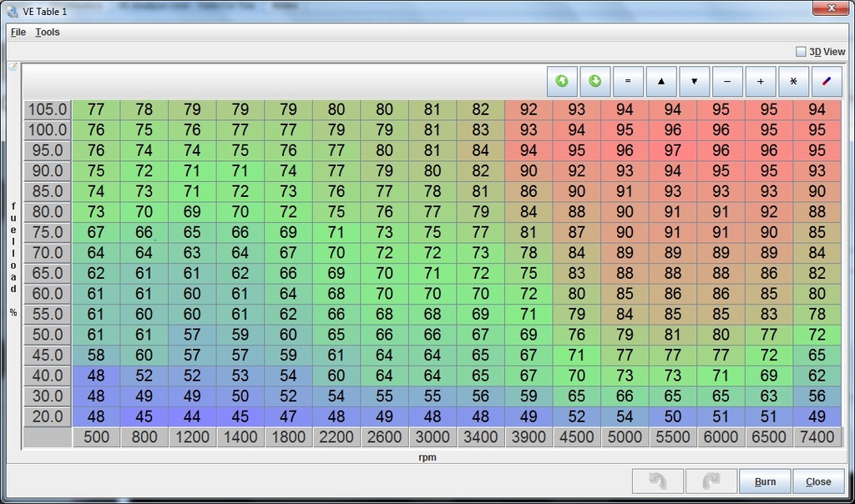Select the 5000 rpm column header
This screenshot has height=504, width=855.
pos(625,437)
